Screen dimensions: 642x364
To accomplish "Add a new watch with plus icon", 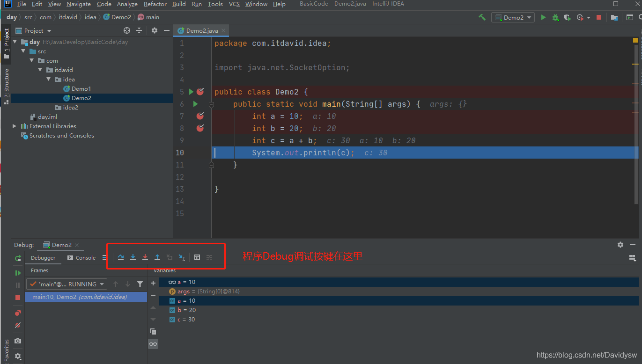I will 153,284.
